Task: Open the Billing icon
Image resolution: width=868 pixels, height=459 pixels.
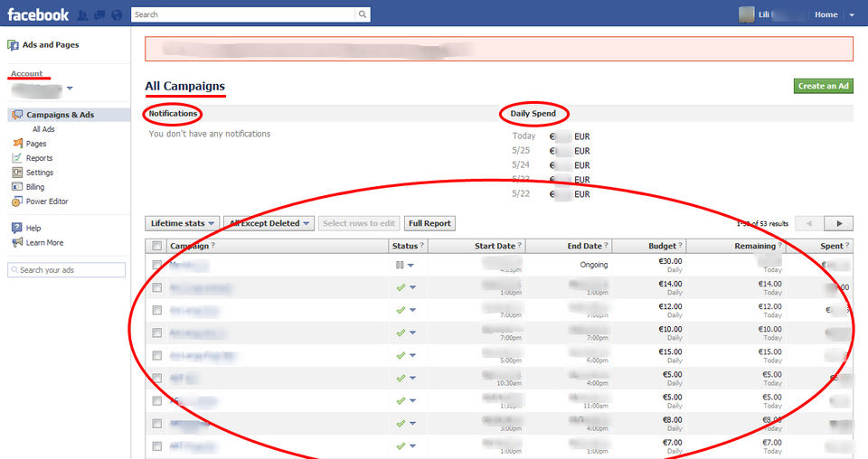Action: 17,186
